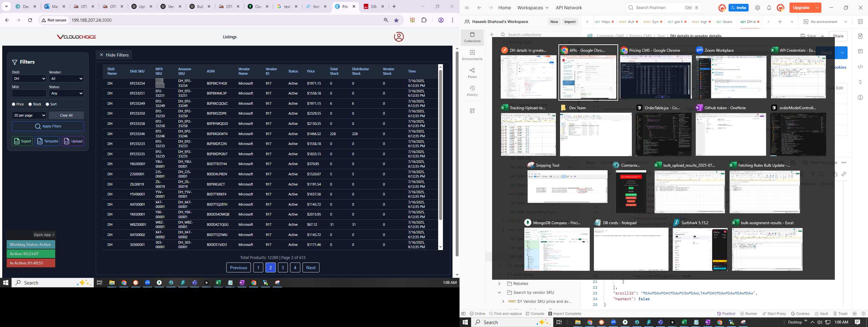Click the Chrome bookmark star icon
868x327 pixels.
(x=396, y=20)
